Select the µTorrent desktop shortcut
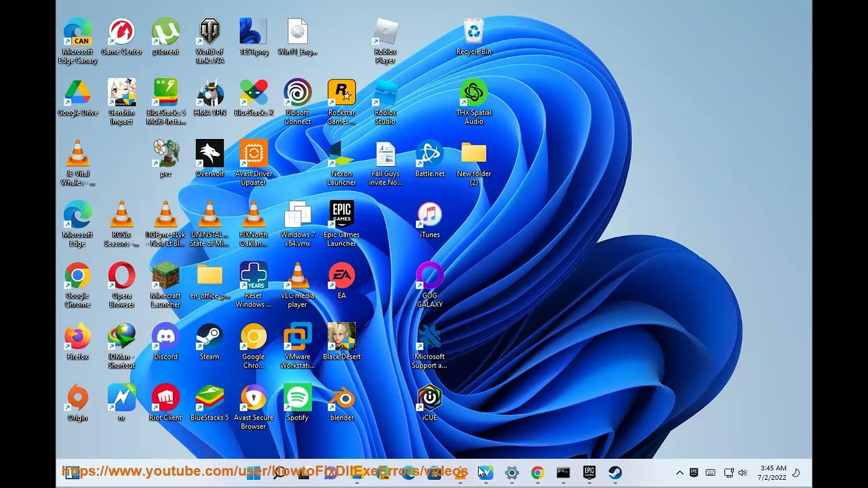Viewport: 868px width, 488px height. click(x=165, y=37)
